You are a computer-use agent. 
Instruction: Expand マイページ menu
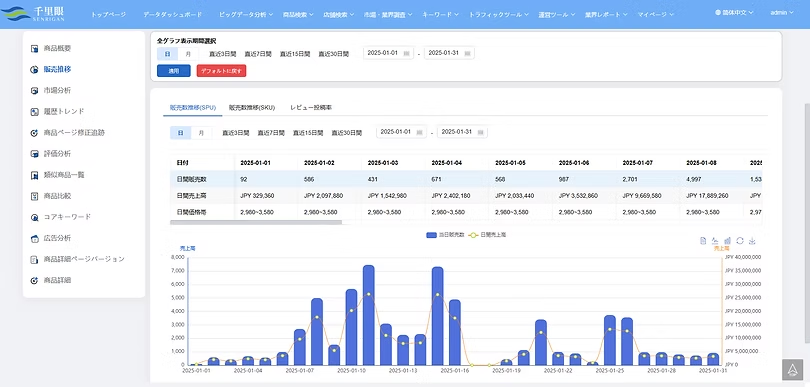(655, 14)
